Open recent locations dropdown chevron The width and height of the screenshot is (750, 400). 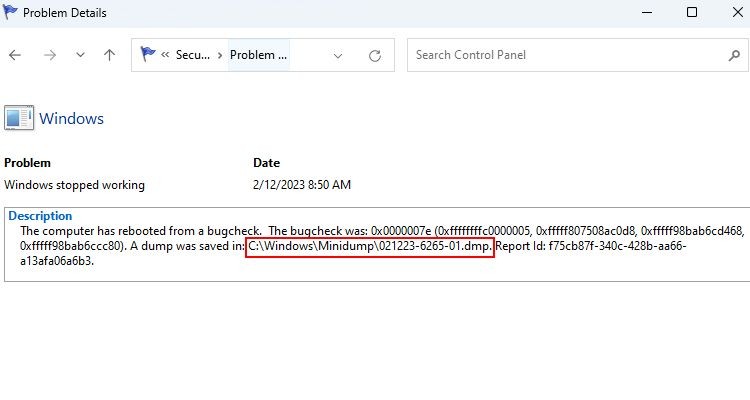click(80, 55)
